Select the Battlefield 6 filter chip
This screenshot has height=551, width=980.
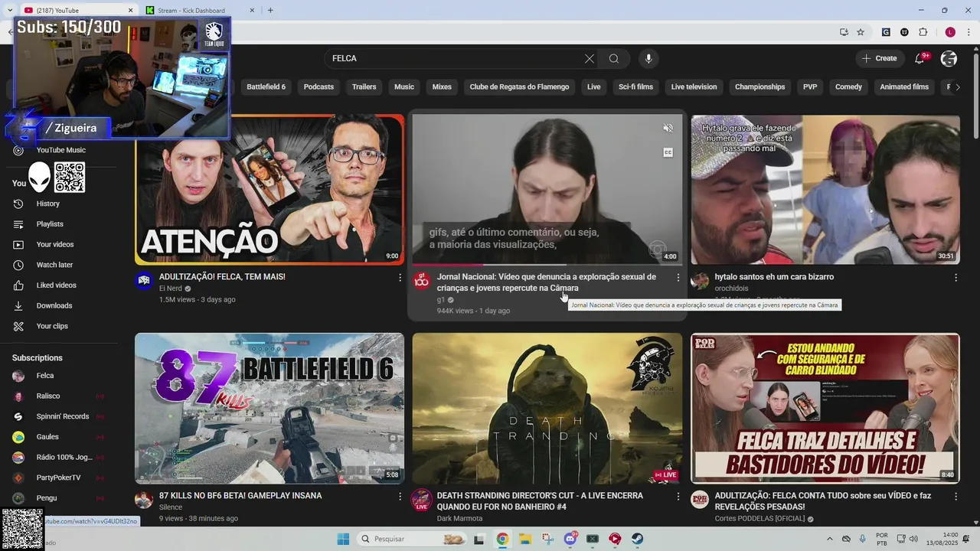coord(266,87)
